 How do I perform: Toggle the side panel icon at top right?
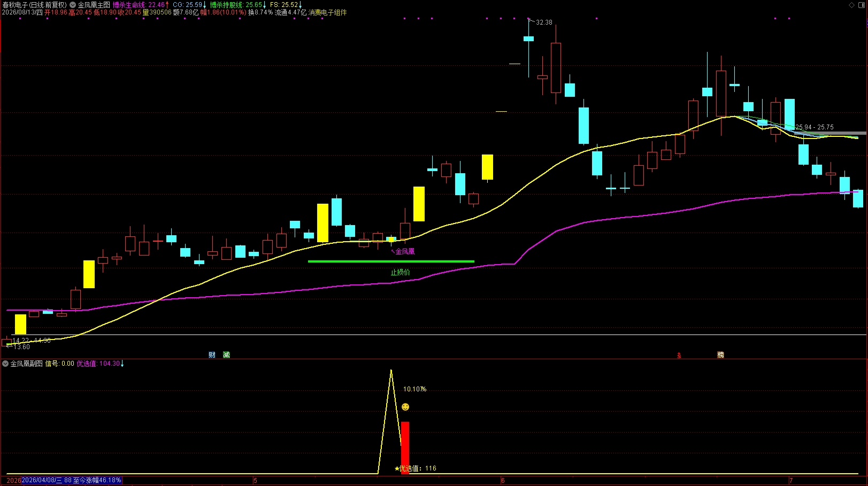(x=862, y=5)
